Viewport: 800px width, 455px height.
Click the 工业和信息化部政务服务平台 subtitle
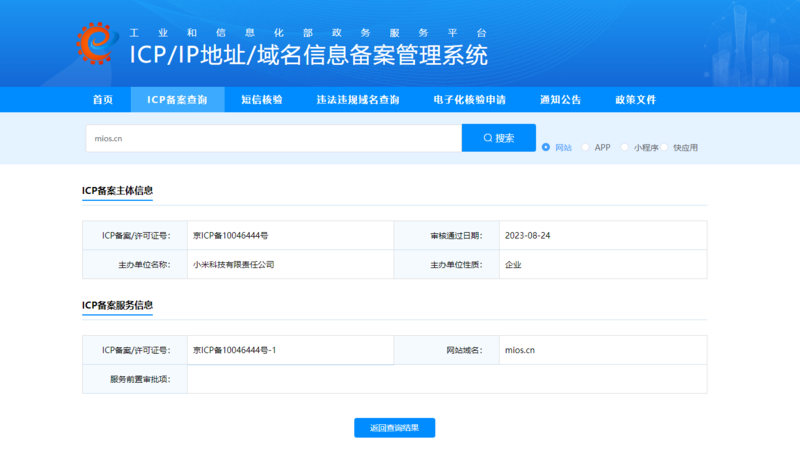(308, 33)
